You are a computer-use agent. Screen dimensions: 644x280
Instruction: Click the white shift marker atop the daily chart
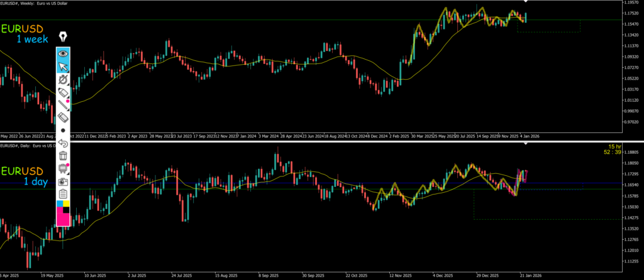point(526,145)
